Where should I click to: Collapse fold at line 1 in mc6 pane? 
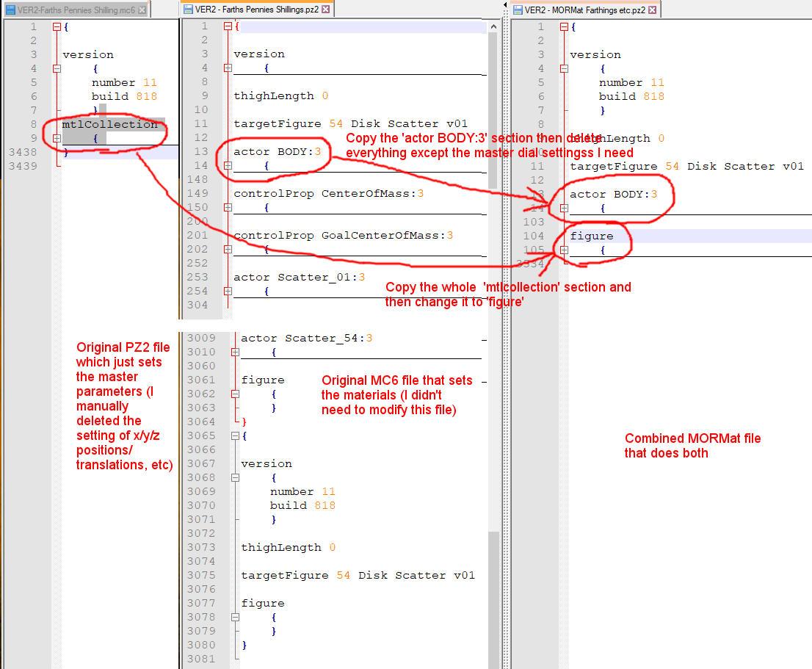pos(57,27)
